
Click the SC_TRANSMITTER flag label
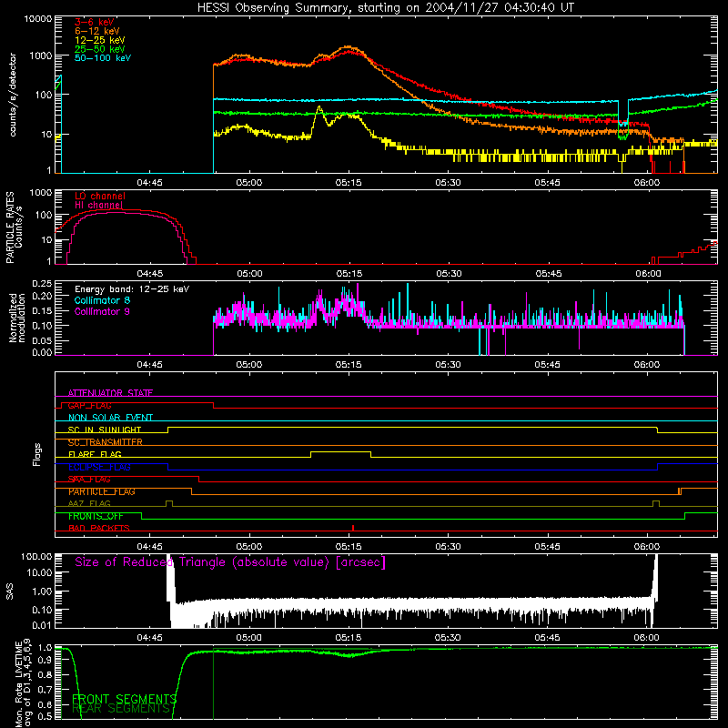(x=105, y=442)
